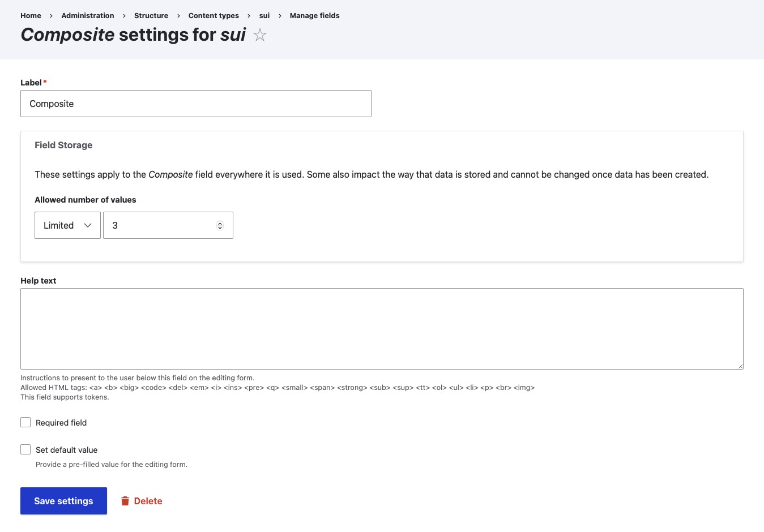Click the Delete action

(x=148, y=501)
